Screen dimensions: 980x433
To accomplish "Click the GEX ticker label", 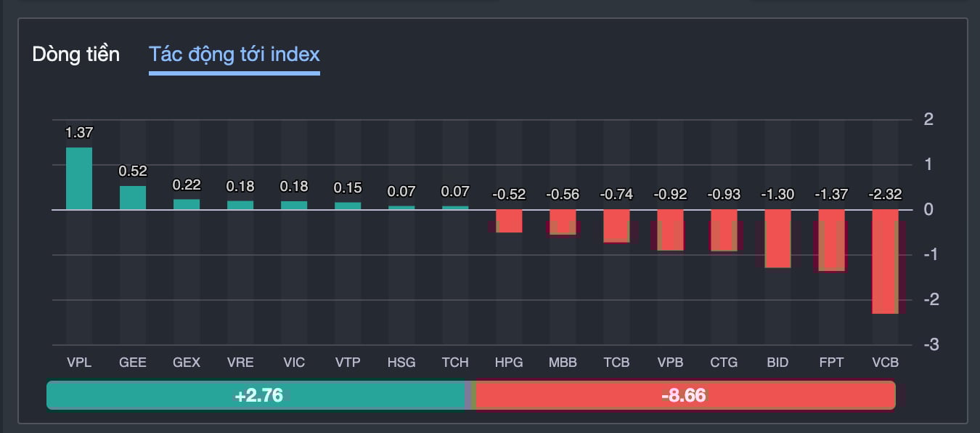I will tap(187, 362).
